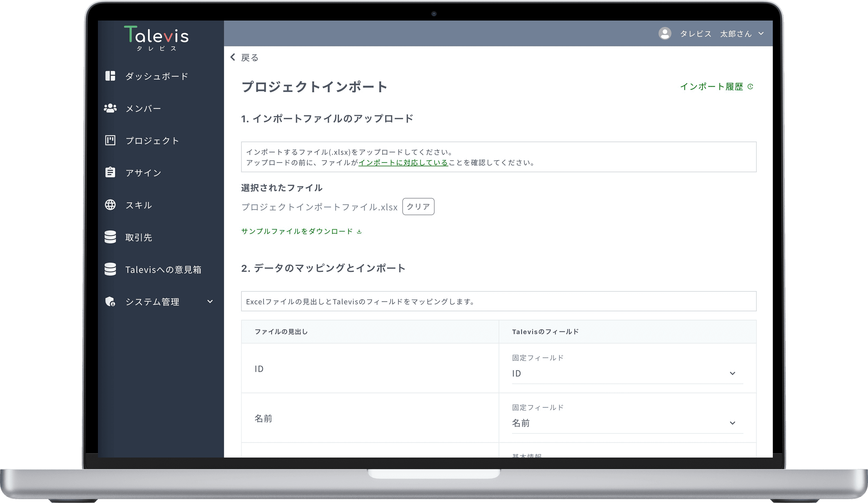The width and height of the screenshot is (868, 503).
Task: Click the dashboard icon in sidebar
Action: (x=110, y=76)
